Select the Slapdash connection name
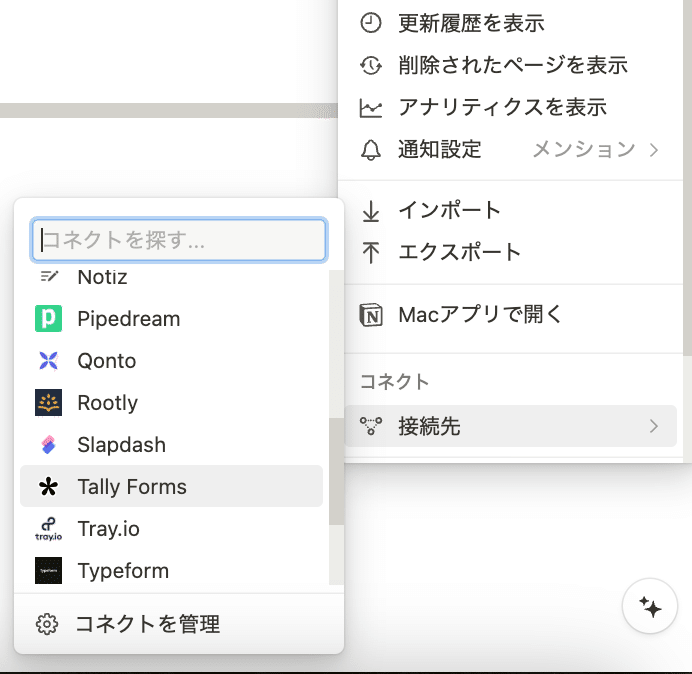 point(121,445)
